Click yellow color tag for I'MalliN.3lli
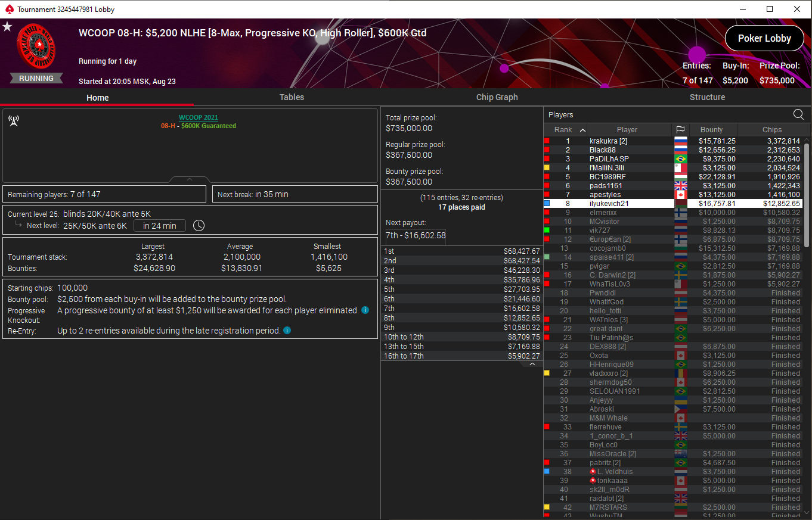 tap(547, 168)
